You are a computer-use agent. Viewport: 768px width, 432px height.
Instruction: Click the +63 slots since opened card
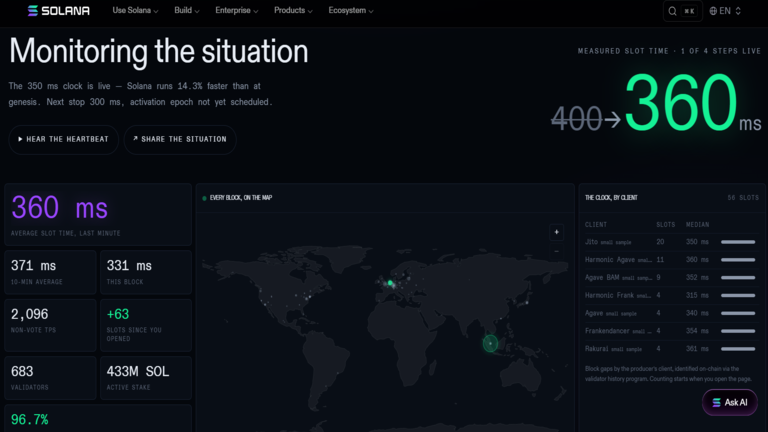pyautogui.click(x=146, y=325)
